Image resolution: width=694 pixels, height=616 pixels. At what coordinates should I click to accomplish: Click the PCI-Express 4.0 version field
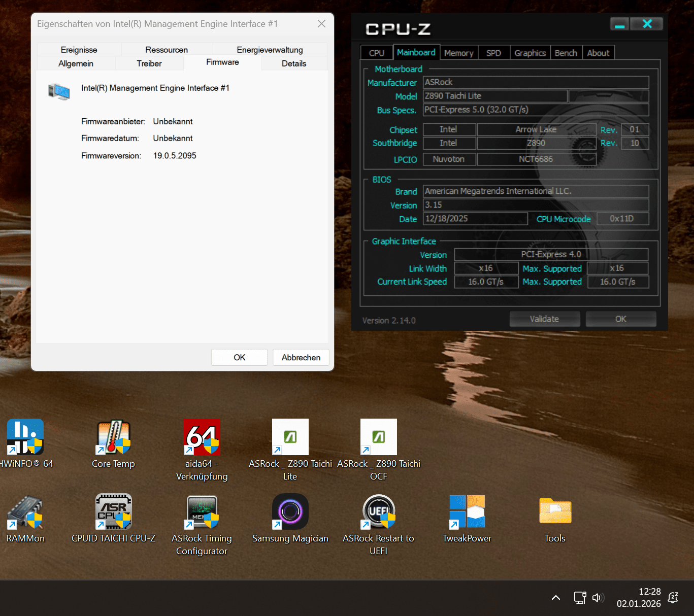pyautogui.click(x=551, y=254)
